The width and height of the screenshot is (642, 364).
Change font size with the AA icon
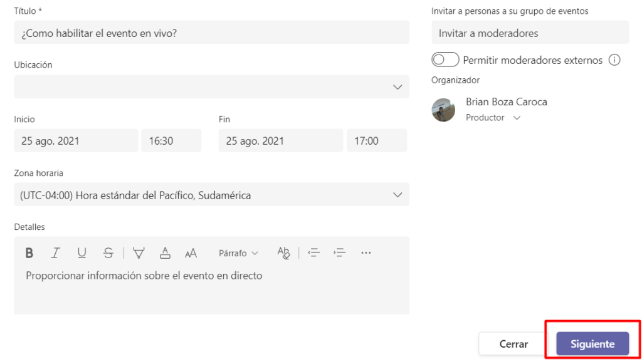(x=191, y=253)
